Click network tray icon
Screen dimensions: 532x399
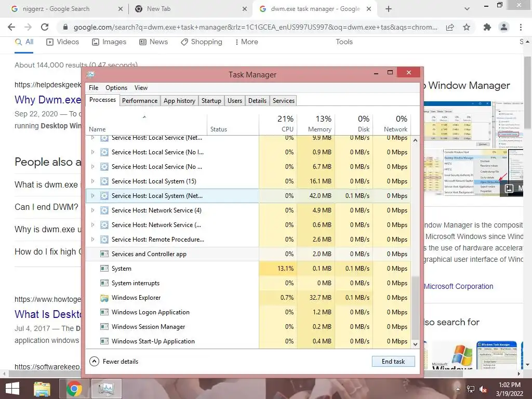(x=471, y=389)
